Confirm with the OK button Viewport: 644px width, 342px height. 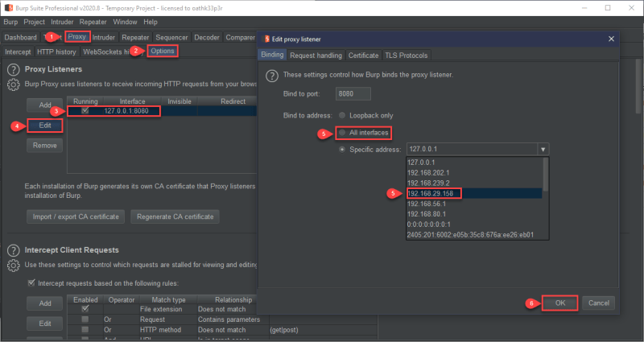tap(559, 303)
